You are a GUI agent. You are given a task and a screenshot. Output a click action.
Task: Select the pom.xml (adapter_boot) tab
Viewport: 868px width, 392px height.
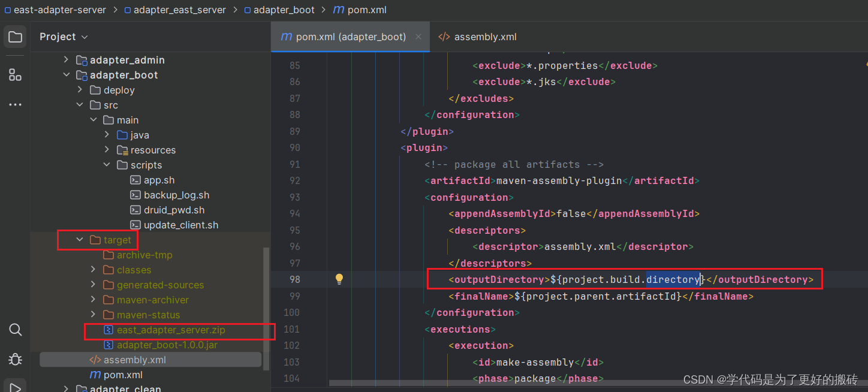click(342, 37)
